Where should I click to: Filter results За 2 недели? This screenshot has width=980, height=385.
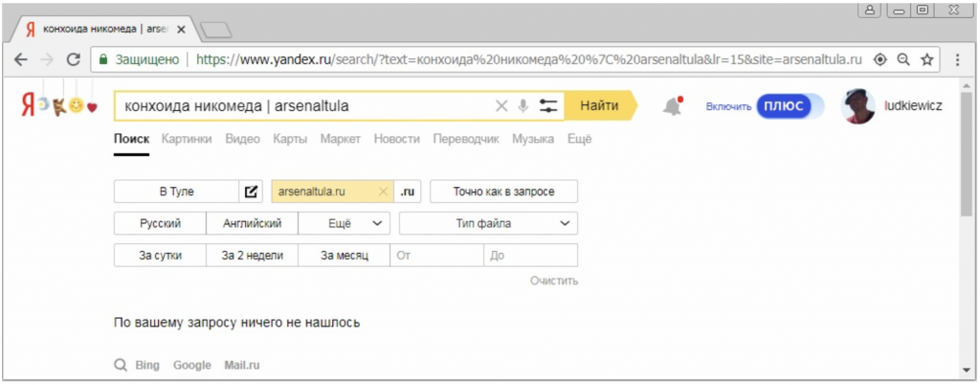tap(252, 255)
